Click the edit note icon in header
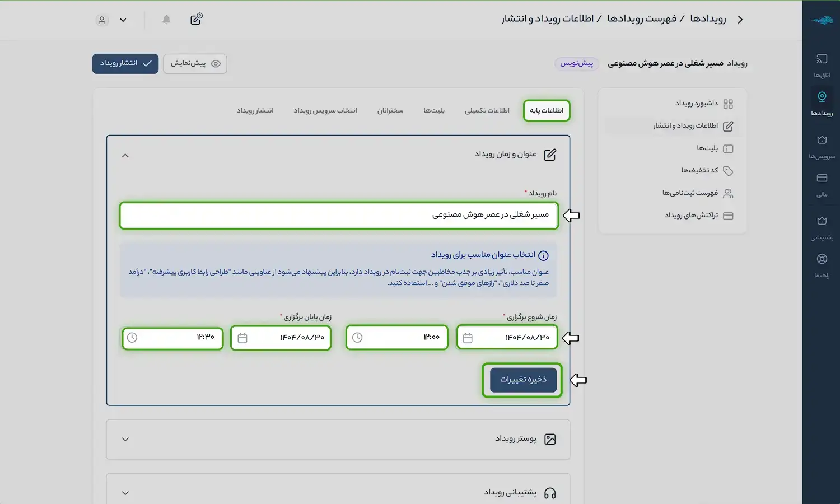Viewport: 840px width, 504px height. pyautogui.click(x=196, y=20)
